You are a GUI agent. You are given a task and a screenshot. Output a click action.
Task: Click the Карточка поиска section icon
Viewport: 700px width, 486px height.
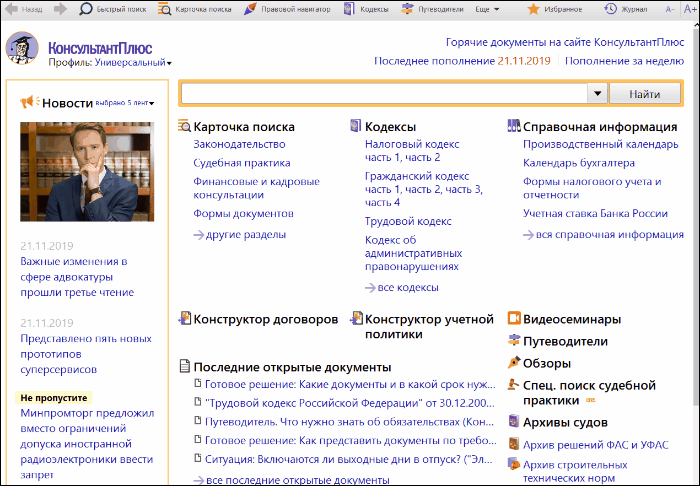(x=184, y=126)
